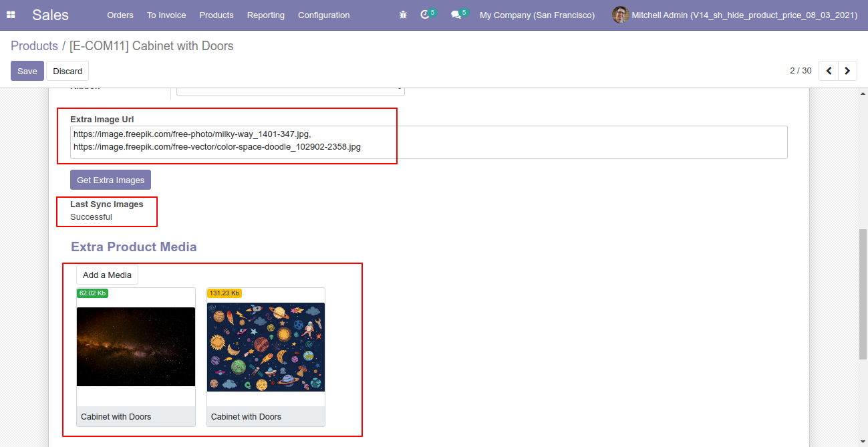Screen dimensions: 868x447
Task: Open the To Invoice menu
Action: (166, 15)
